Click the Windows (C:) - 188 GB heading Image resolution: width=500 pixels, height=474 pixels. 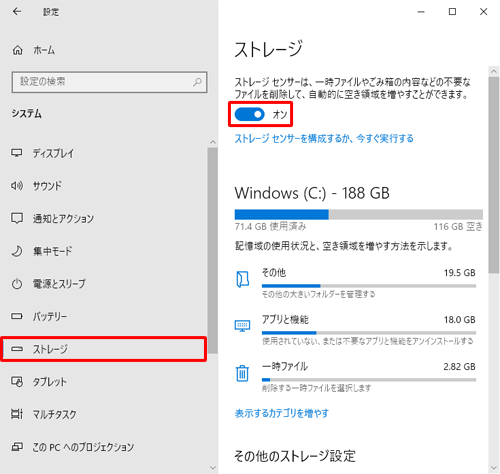312,193
